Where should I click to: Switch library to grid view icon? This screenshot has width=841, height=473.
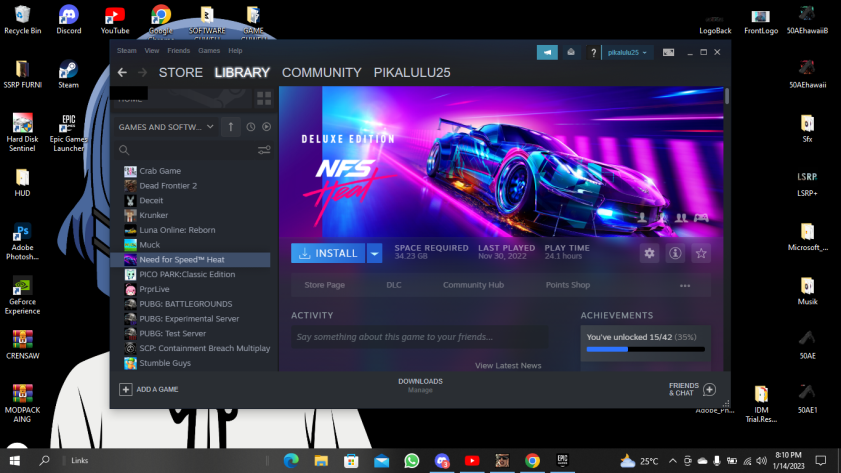[x=264, y=98]
